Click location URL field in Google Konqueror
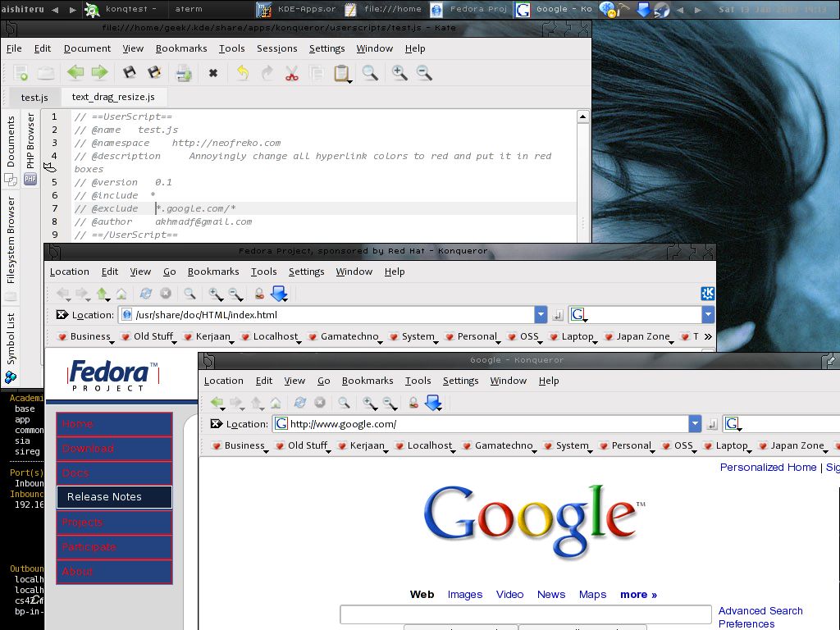This screenshot has height=630, width=840. click(x=481, y=424)
